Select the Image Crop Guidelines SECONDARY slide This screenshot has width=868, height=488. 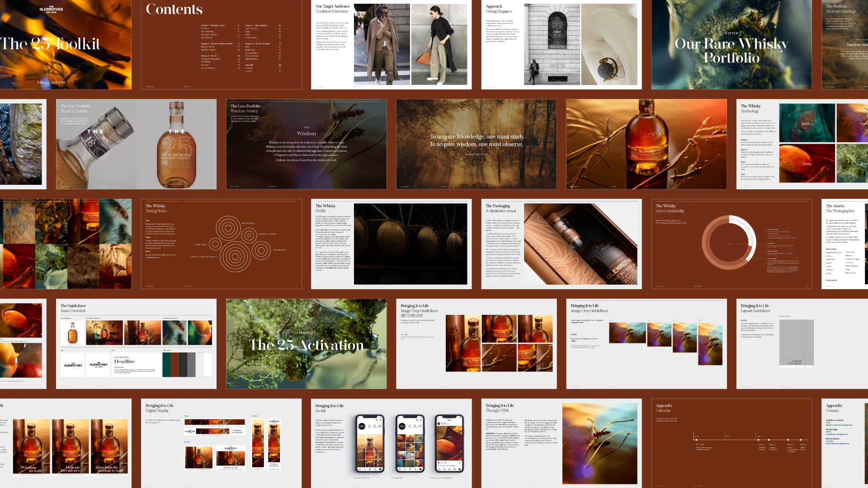pos(476,344)
